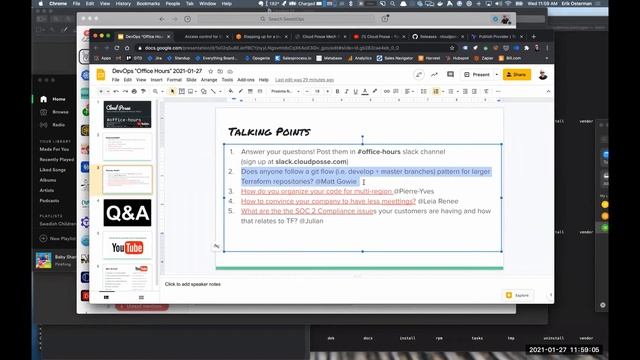Click the Highlight color pen icon
640x360 pixels.
click(x=375, y=91)
